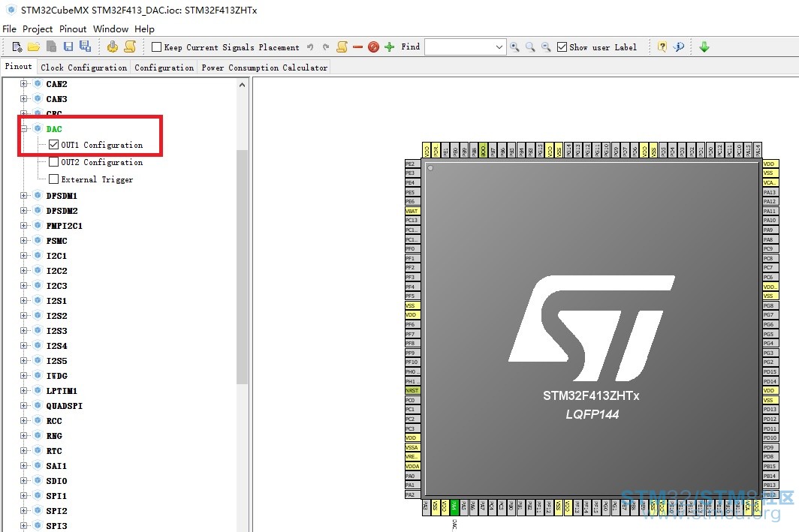
Task: Click the green download arrow icon
Action: (704, 47)
